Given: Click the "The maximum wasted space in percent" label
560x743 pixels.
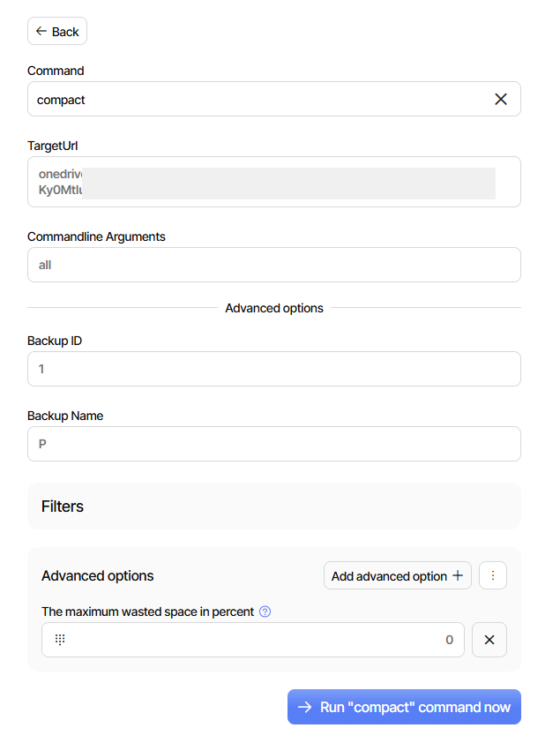Looking at the screenshot, I should pyautogui.click(x=147, y=612).
